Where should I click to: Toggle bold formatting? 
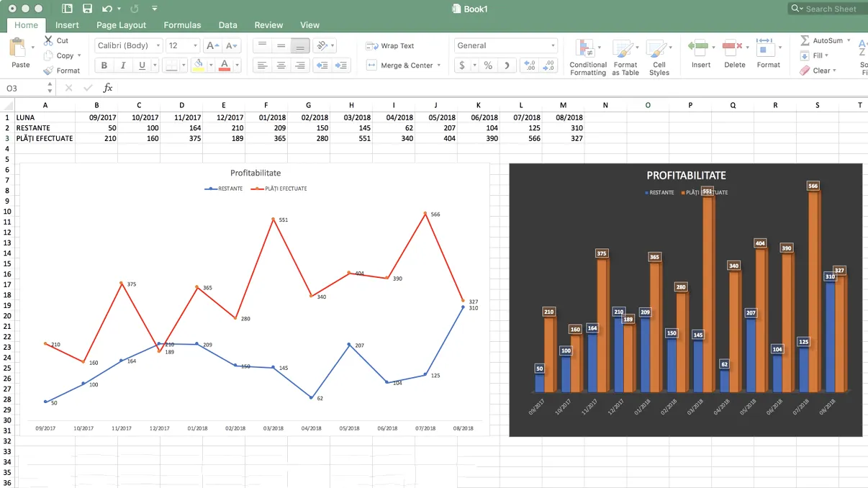[x=104, y=65]
